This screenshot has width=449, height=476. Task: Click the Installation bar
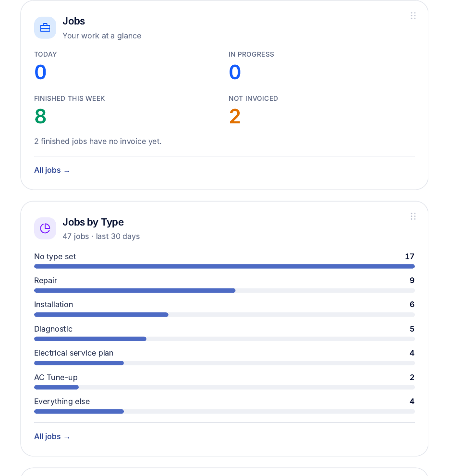click(224, 314)
